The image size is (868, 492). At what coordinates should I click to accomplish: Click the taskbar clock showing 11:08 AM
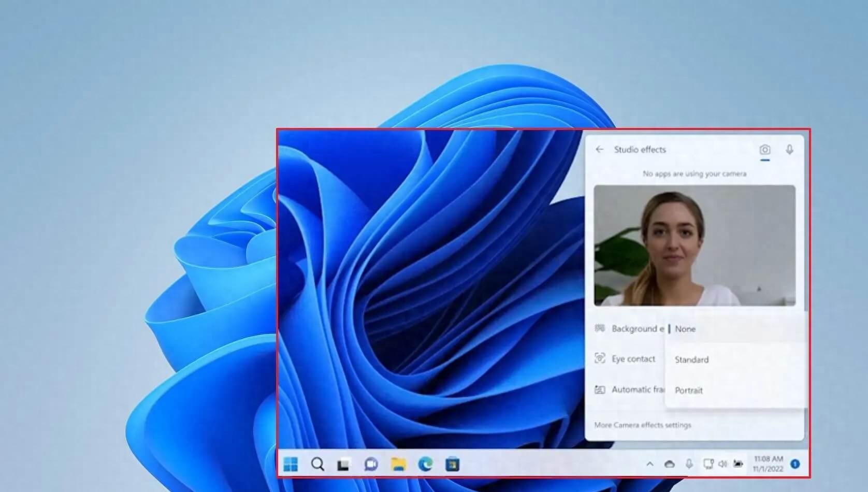pos(768,464)
